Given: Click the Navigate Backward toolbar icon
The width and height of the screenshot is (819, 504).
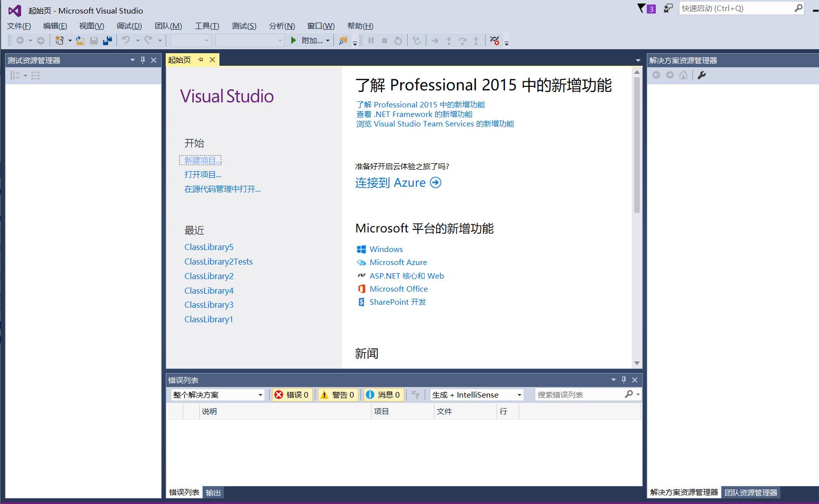Looking at the screenshot, I should (x=20, y=41).
